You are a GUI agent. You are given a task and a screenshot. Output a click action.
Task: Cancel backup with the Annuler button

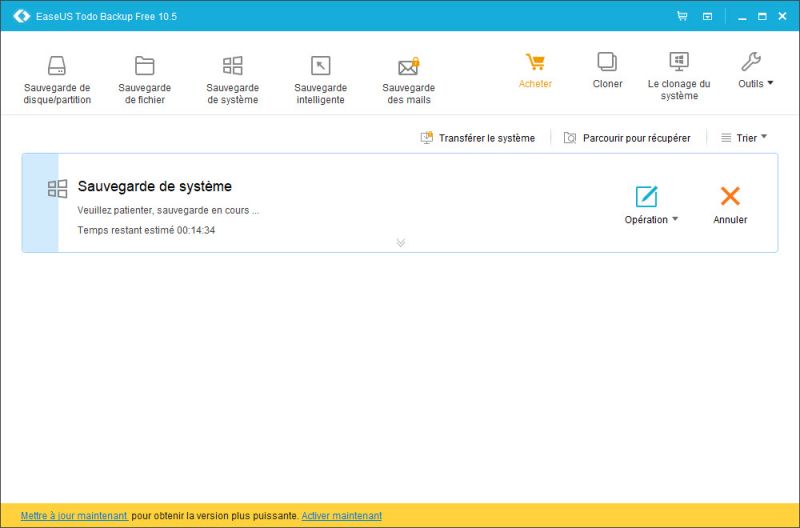tap(730, 205)
